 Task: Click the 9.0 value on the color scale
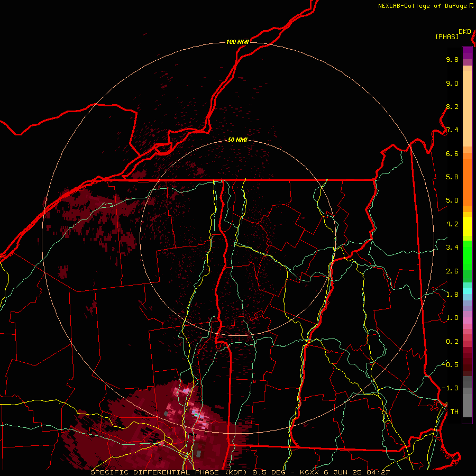[452, 83]
